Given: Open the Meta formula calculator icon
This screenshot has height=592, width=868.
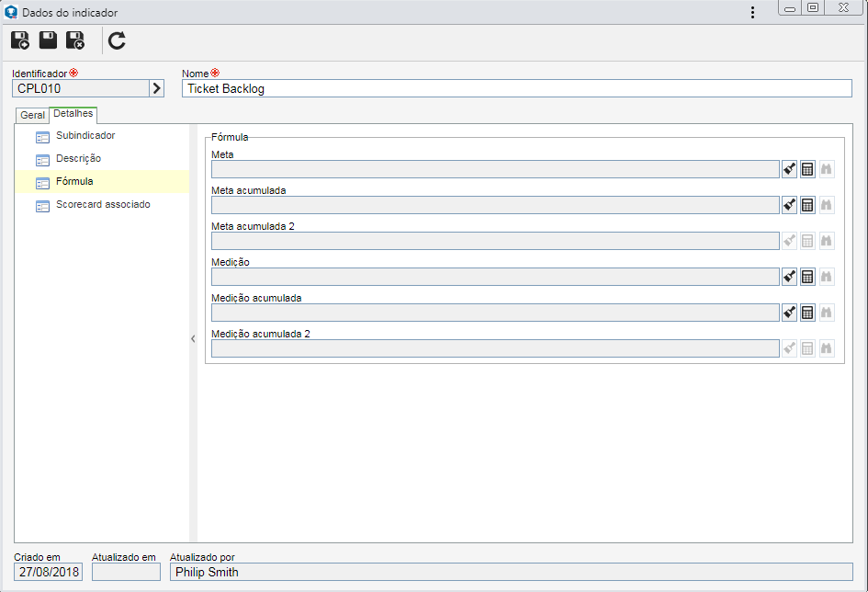Looking at the screenshot, I should (807, 169).
